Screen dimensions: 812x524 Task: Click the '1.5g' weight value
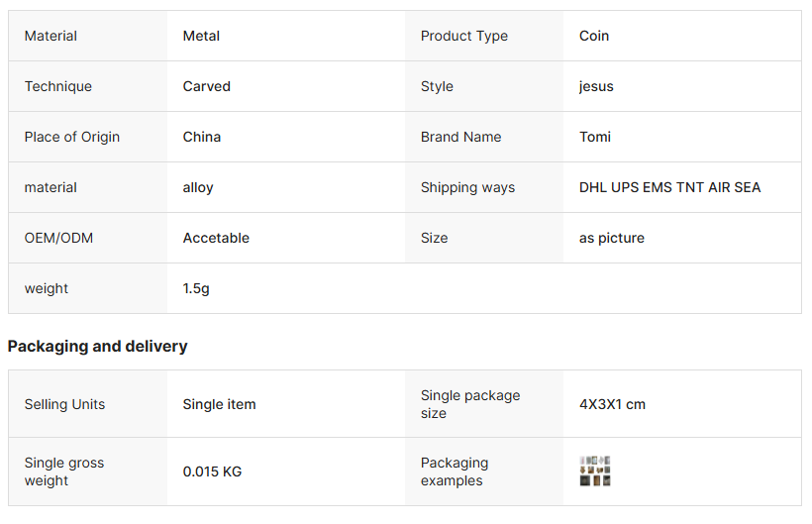pos(196,288)
